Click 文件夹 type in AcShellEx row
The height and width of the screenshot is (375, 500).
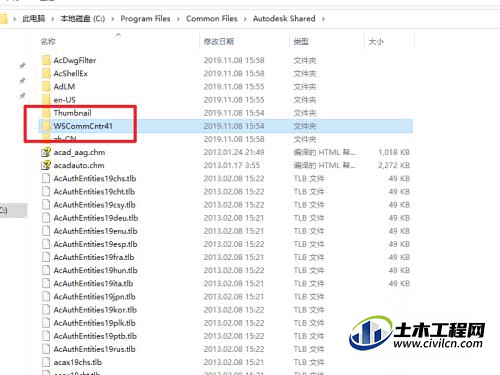tap(305, 73)
